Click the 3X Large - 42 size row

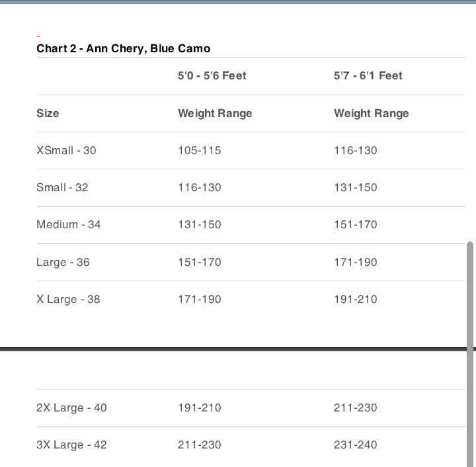point(71,445)
